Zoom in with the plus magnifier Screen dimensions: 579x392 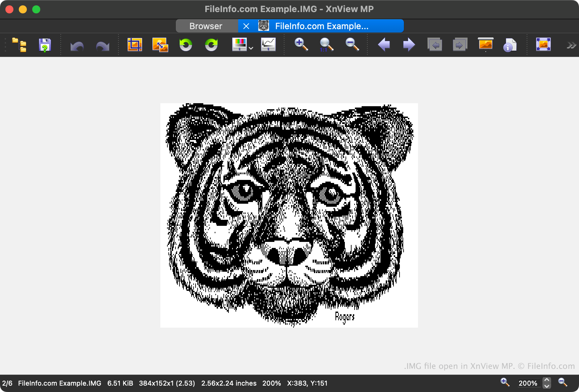pos(301,44)
